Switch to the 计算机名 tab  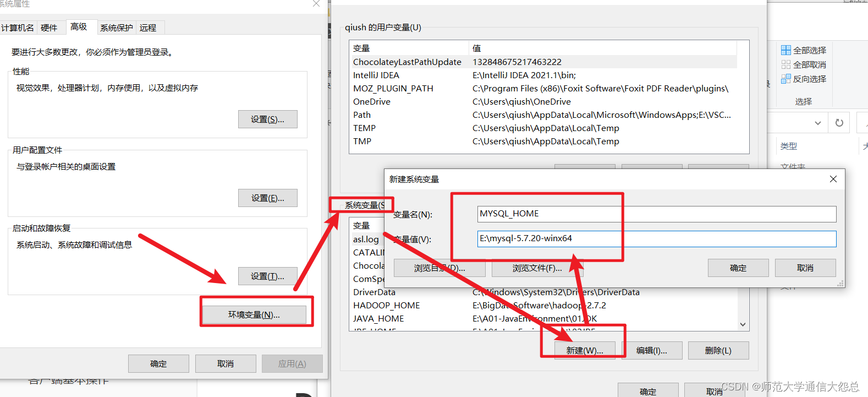click(18, 28)
